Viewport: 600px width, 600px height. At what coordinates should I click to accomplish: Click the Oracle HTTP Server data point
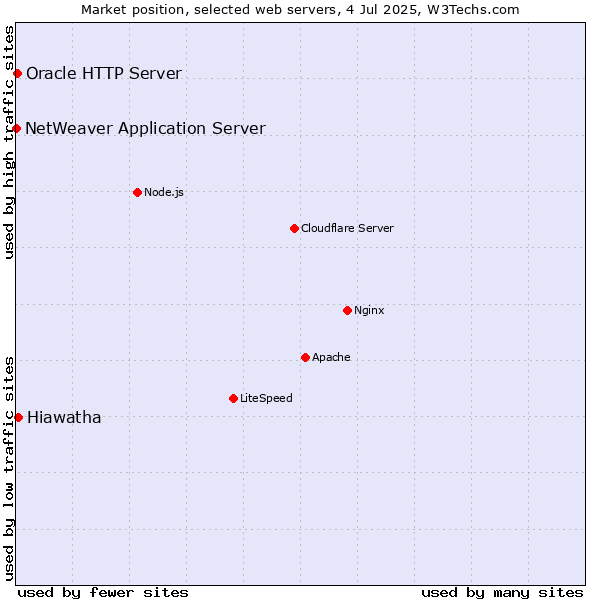point(18,73)
